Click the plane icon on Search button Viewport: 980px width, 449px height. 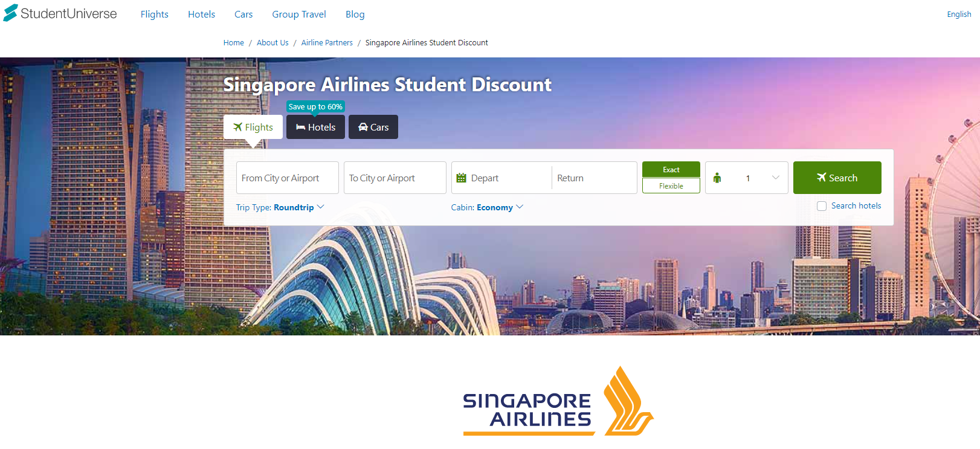pyautogui.click(x=822, y=177)
